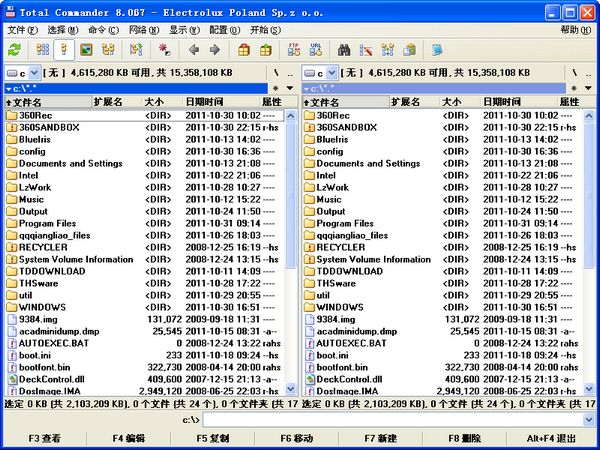Sort right panel by 大小 column header

[460, 102]
